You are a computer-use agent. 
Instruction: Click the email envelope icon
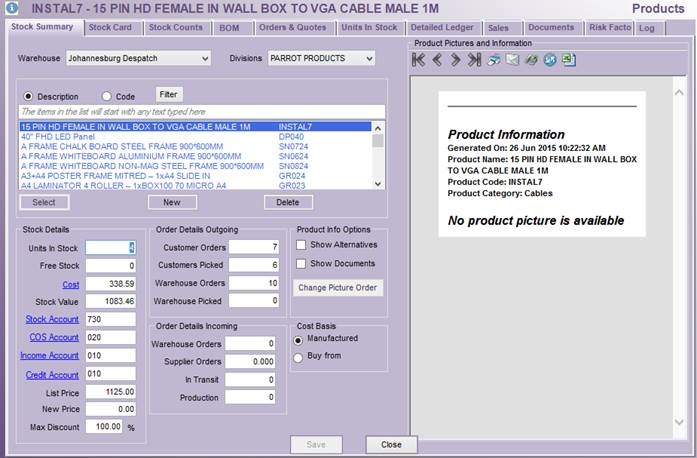click(x=512, y=61)
